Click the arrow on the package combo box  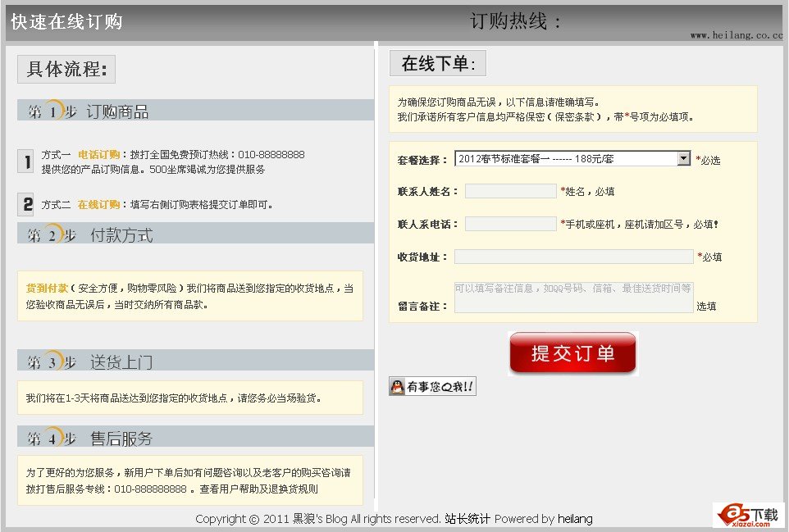684,159
